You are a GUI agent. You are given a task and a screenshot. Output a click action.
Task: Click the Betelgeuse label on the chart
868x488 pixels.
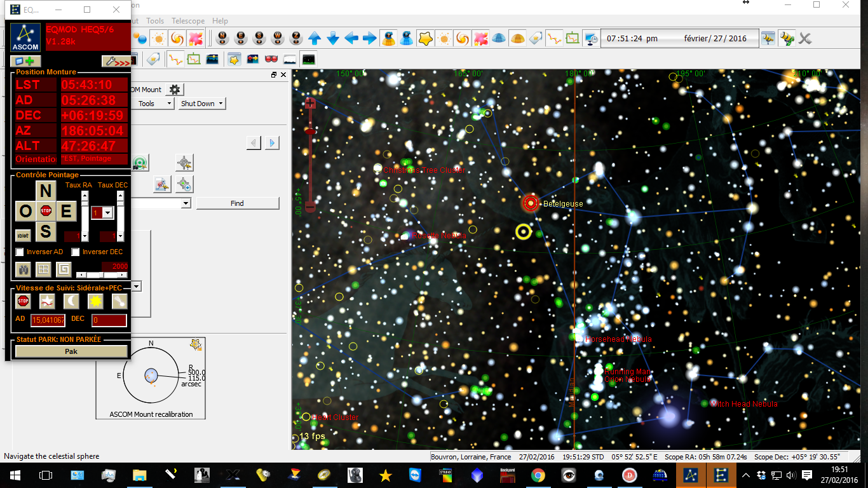click(563, 204)
